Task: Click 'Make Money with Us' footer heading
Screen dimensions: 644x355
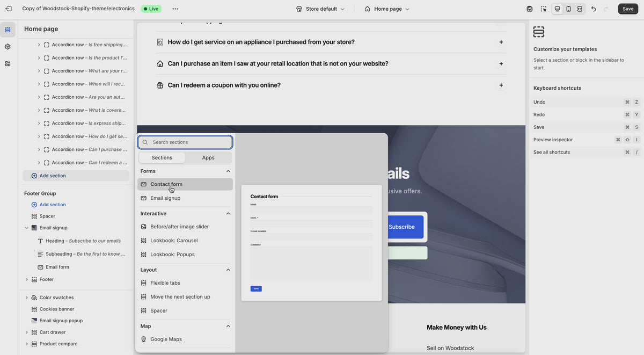Action: click(457, 327)
